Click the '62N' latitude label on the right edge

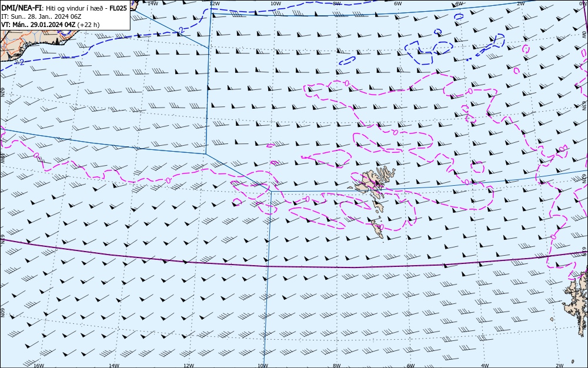584,179
